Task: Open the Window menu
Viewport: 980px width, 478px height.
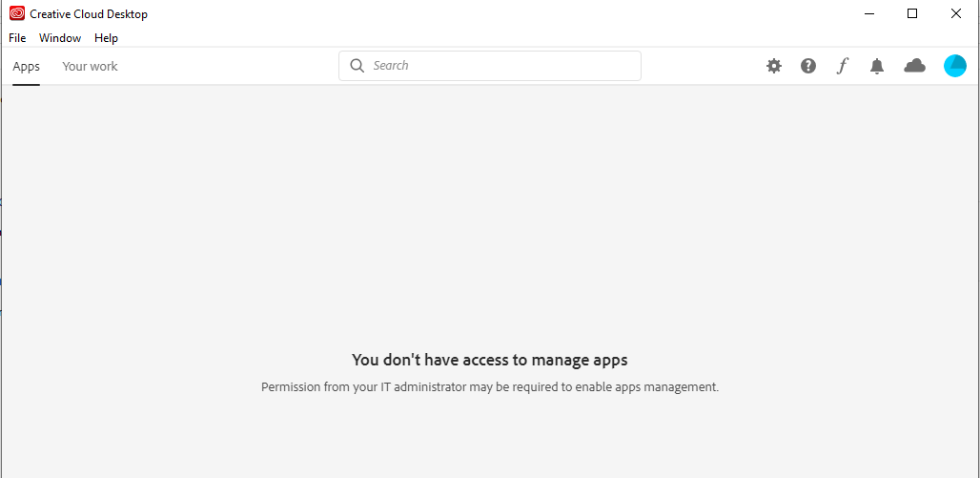Action: click(x=60, y=38)
